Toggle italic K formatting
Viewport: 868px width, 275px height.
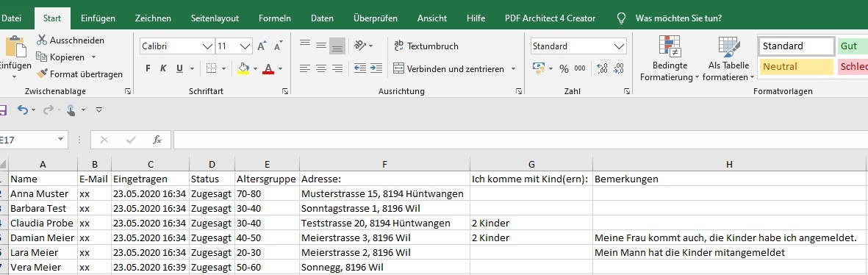click(163, 68)
